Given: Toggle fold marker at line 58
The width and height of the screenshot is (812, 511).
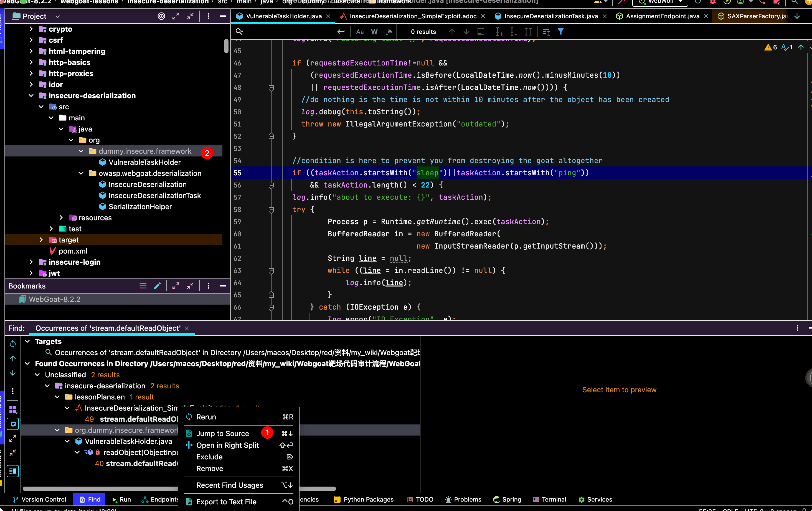Looking at the screenshot, I should point(271,210).
